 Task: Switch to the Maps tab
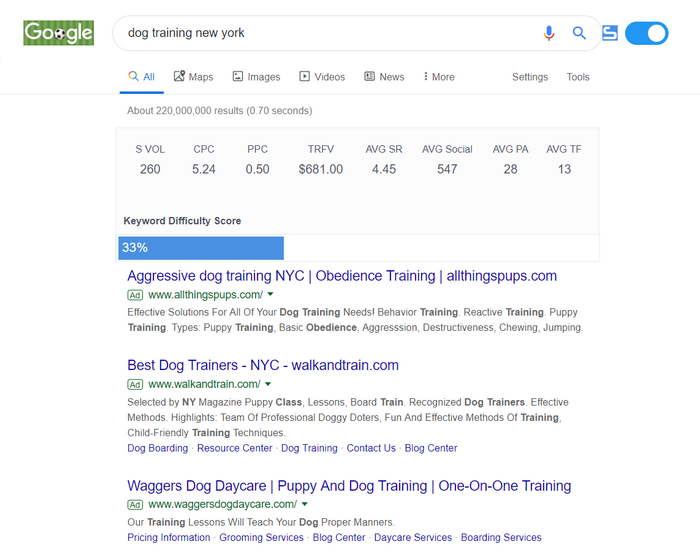click(193, 77)
